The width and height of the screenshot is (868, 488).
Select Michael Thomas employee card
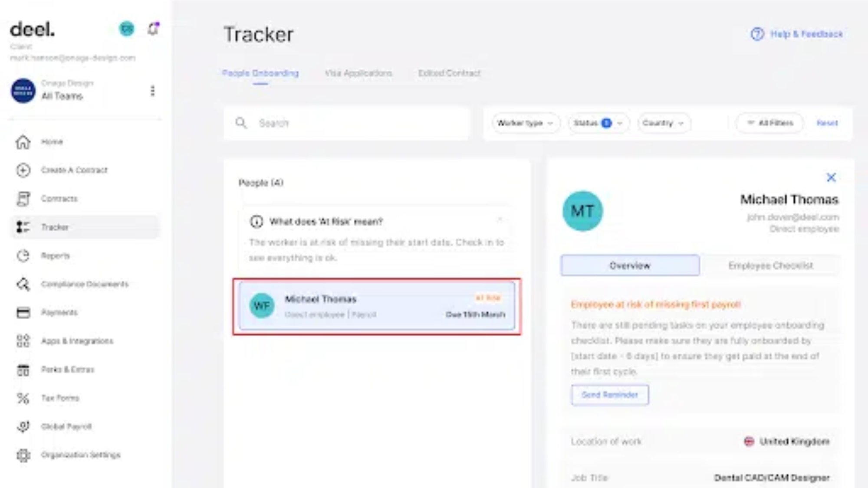tap(376, 306)
